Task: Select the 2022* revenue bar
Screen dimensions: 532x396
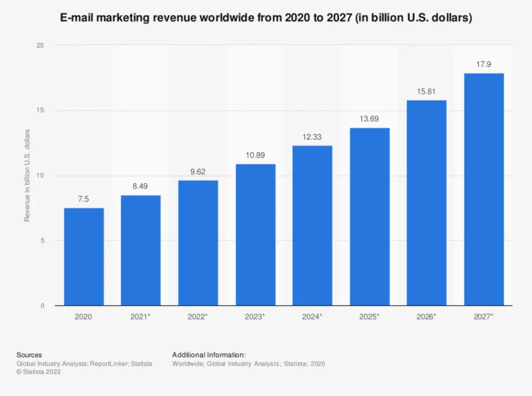Action: click(x=198, y=243)
